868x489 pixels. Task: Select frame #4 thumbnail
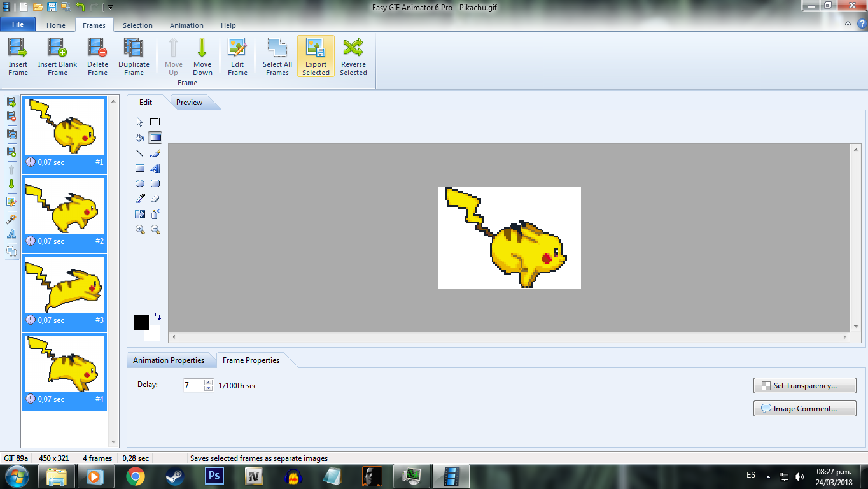click(x=64, y=364)
